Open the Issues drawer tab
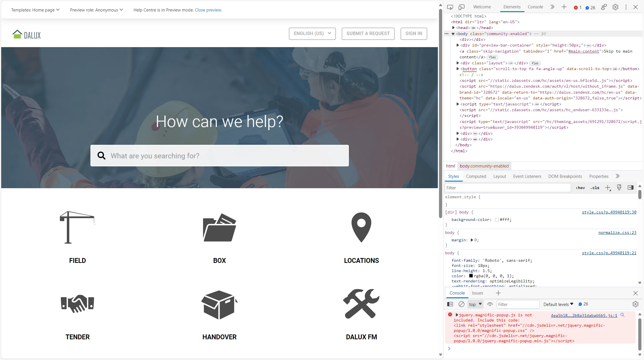 click(477, 293)
